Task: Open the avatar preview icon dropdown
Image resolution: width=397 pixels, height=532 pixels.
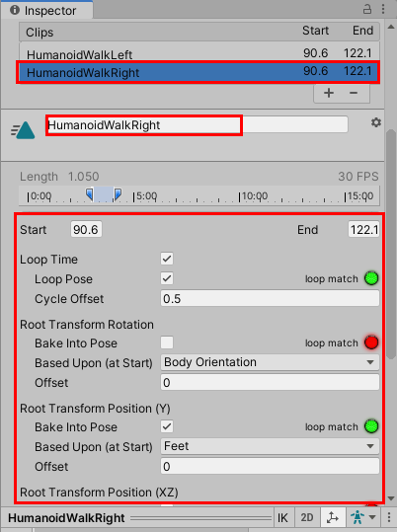Action: pos(363,518)
